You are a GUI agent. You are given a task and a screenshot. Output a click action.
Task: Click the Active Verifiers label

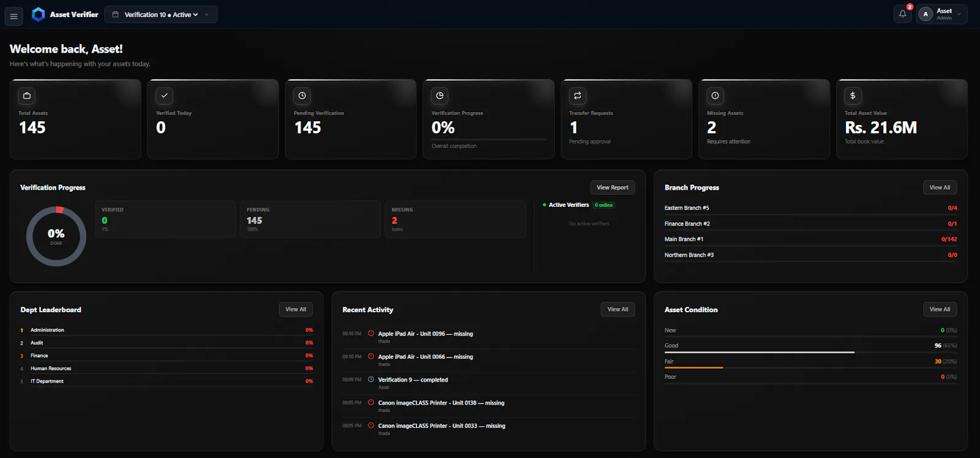click(x=569, y=205)
